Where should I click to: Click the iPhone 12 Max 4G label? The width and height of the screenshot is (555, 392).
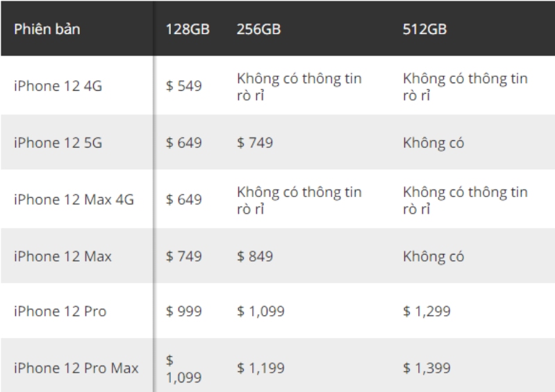74,199
